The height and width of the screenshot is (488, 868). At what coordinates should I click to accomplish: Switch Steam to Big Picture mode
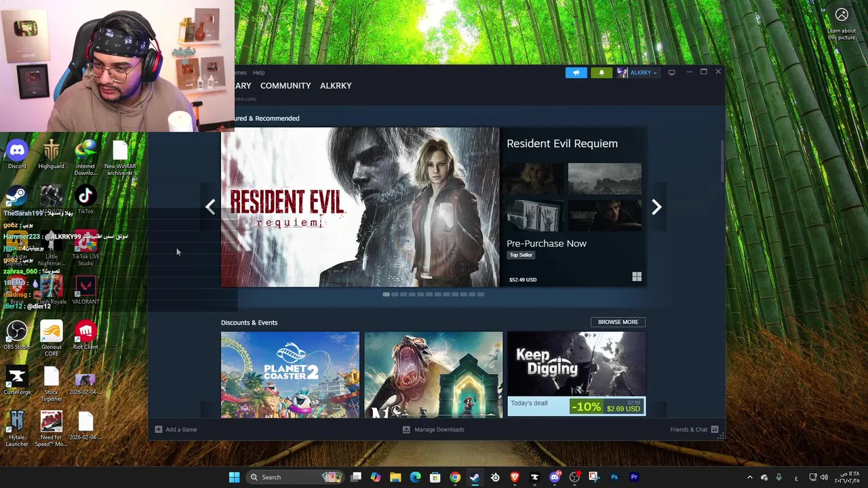[x=671, y=73]
